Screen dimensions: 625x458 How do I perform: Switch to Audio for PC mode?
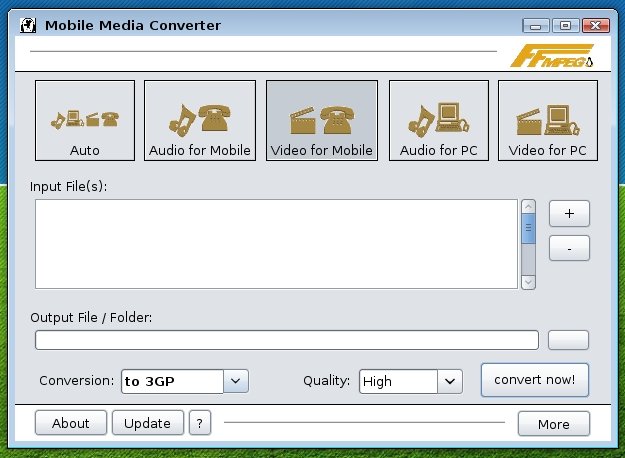click(x=438, y=120)
